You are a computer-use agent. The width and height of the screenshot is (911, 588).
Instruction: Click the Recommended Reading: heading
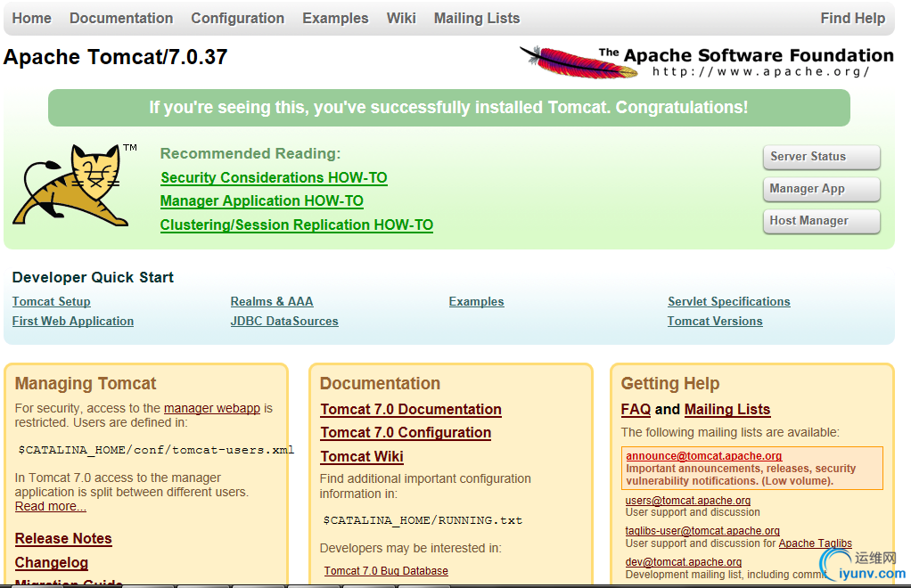coord(250,153)
